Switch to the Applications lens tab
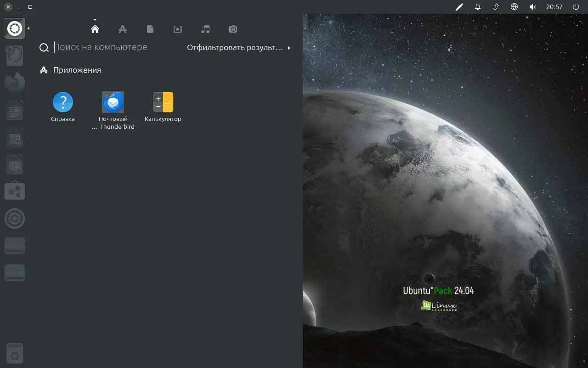The image size is (588, 368). point(123,29)
